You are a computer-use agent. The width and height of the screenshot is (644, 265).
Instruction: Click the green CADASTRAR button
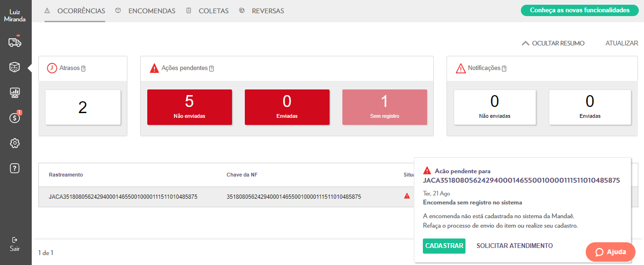444,246
